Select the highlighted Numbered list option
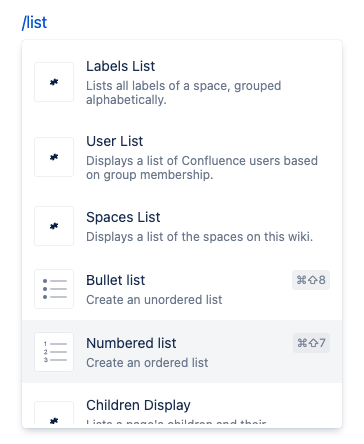Image resolution: width=364 pixels, height=444 pixels. [182, 352]
